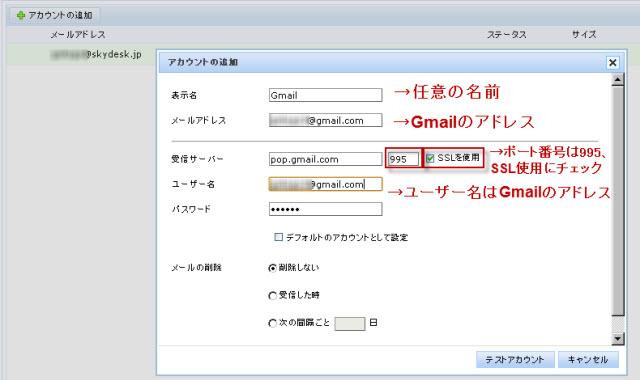Click the サイズ column header

[x=584, y=35]
